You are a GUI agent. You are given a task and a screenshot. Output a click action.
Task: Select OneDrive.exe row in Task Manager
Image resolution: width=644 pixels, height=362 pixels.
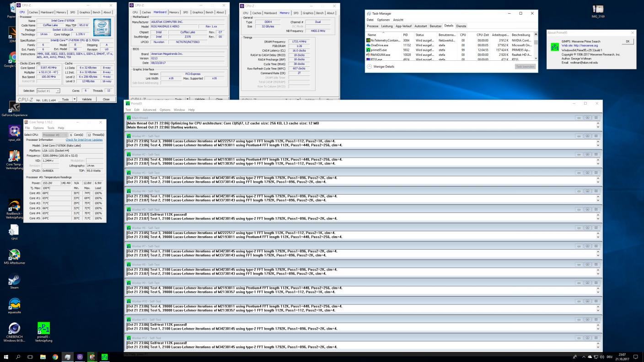450,45
